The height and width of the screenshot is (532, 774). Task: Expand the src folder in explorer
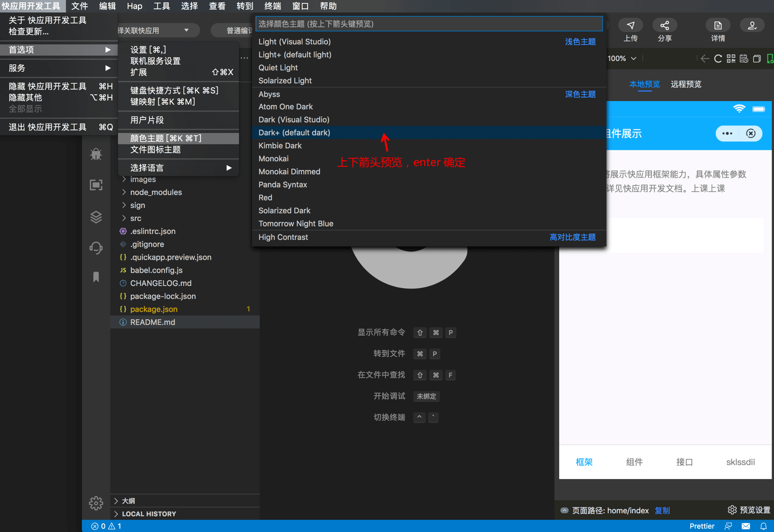(136, 218)
